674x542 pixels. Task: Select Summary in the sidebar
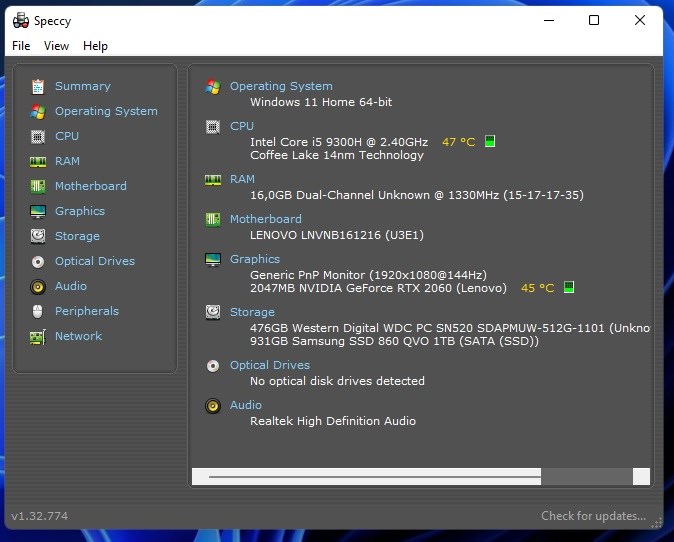click(83, 86)
